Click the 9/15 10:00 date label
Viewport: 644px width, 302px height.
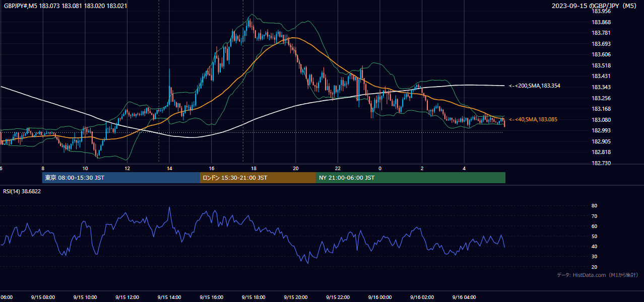tap(85, 297)
